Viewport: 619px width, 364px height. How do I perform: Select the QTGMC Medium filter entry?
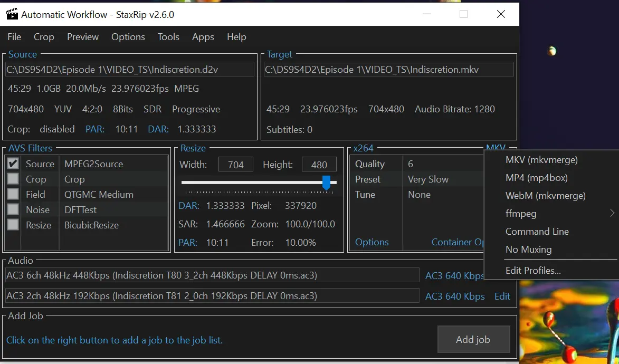(99, 195)
